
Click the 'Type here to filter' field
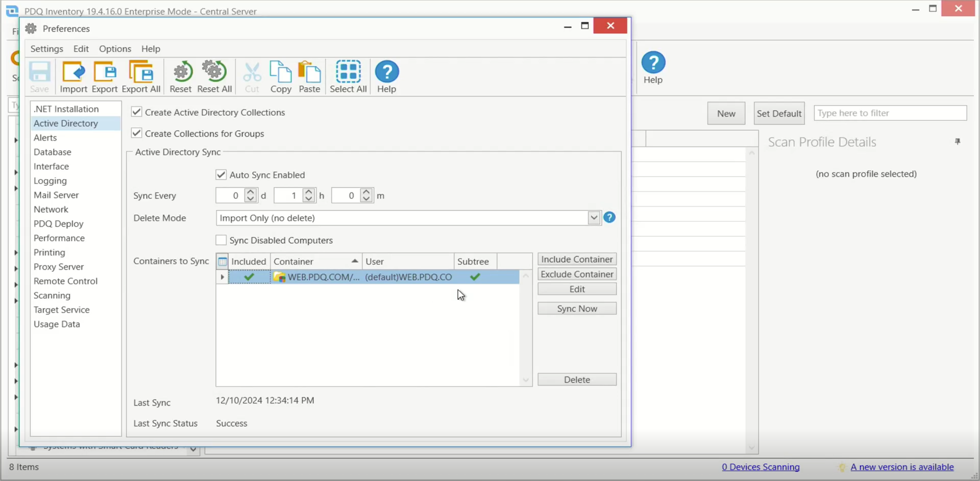tap(890, 113)
